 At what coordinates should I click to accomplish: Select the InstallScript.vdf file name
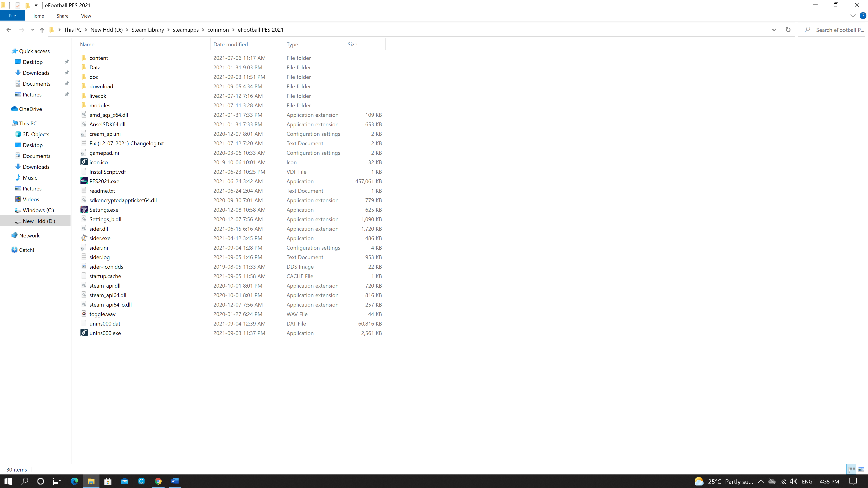108,172
